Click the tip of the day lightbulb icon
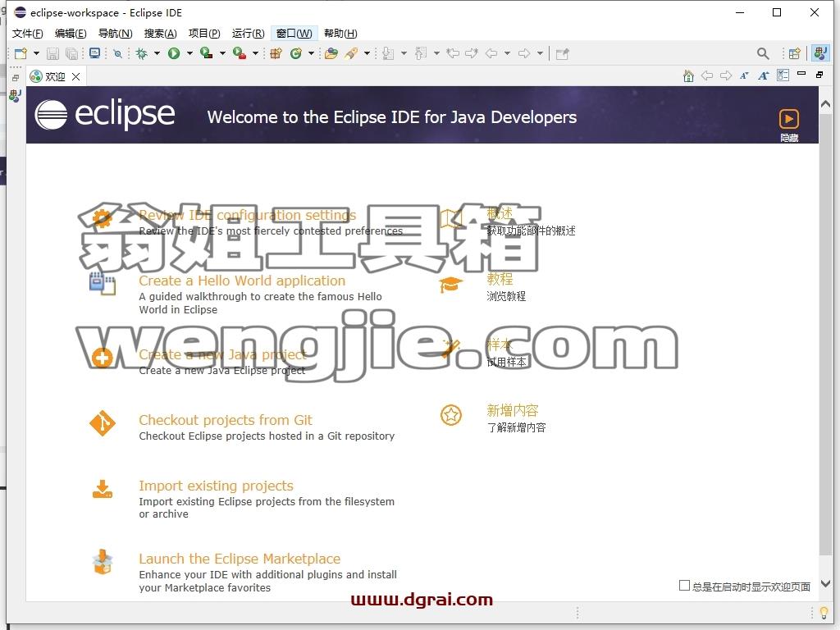Image resolution: width=840 pixels, height=630 pixels. click(x=824, y=612)
